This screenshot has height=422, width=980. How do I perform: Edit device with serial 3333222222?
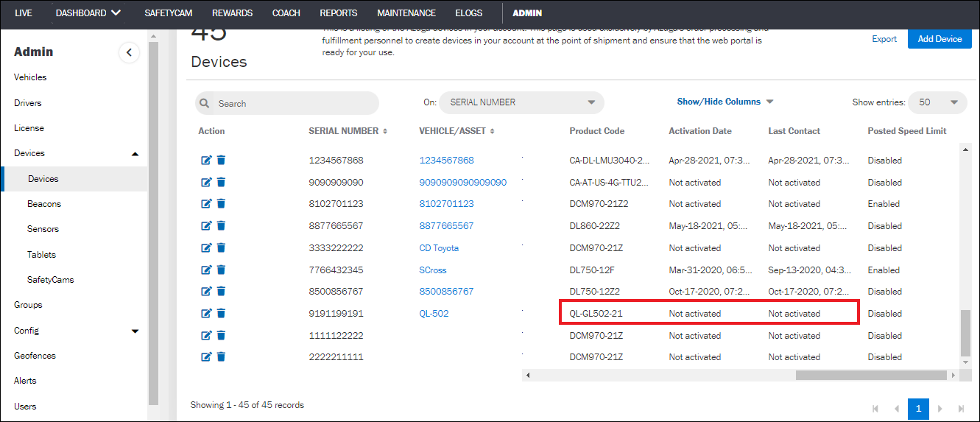click(207, 247)
